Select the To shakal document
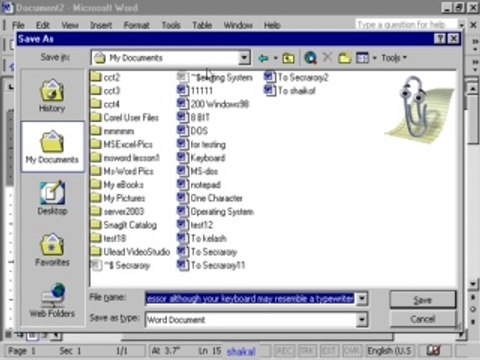The height and width of the screenshot is (360, 480). tap(290, 91)
